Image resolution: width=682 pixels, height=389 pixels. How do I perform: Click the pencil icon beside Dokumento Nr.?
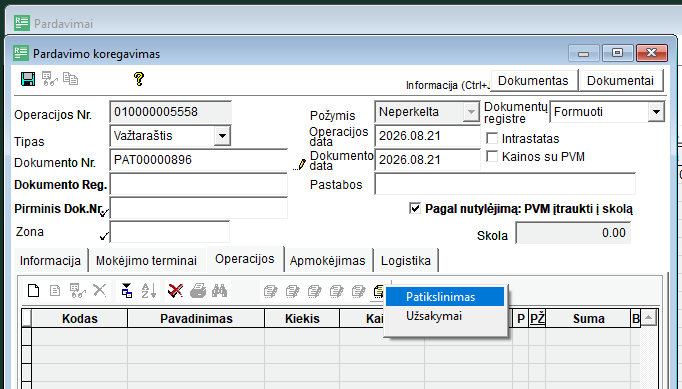[x=300, y=165]
